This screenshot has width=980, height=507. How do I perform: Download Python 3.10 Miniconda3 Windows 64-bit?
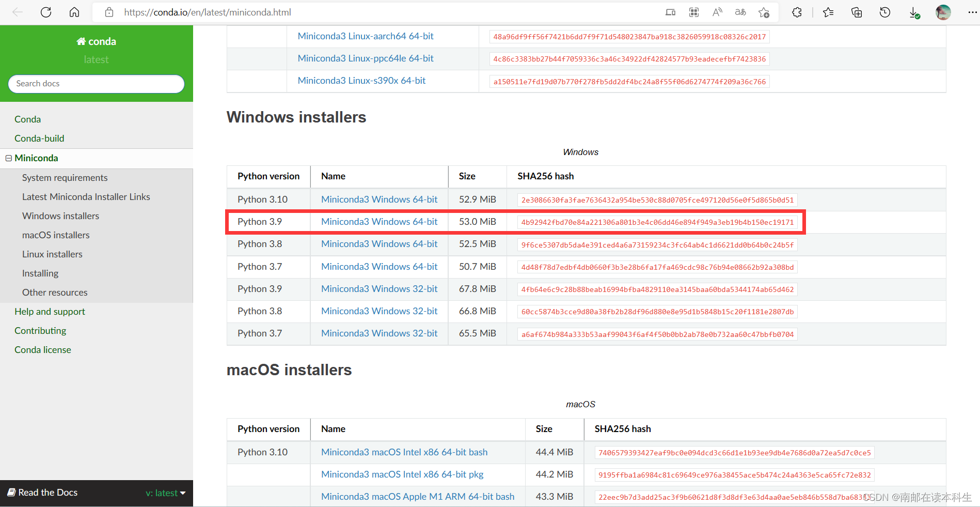[x=379, y=199]
